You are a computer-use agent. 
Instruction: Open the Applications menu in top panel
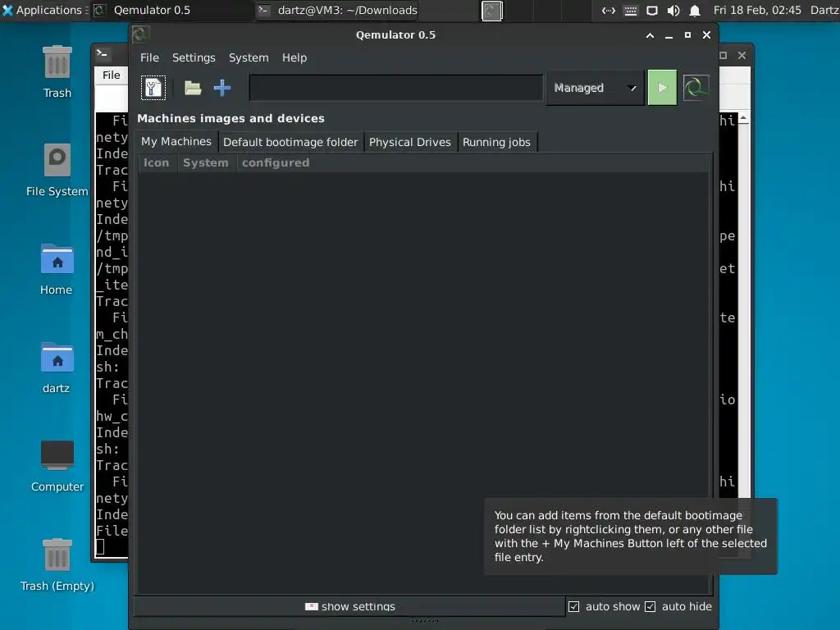pyautogui.click(x=44, y=10)
